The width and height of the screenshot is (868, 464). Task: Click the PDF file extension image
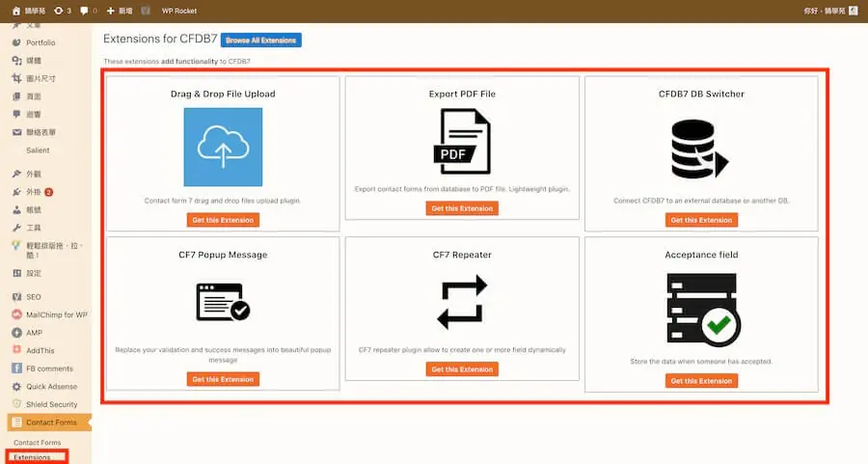coord(462,141)
